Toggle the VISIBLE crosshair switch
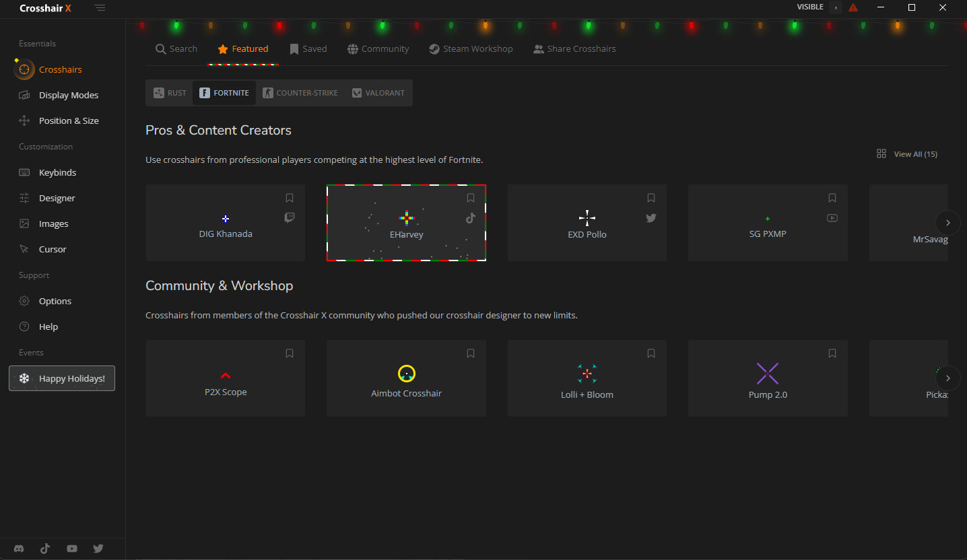 pos(836,7)
